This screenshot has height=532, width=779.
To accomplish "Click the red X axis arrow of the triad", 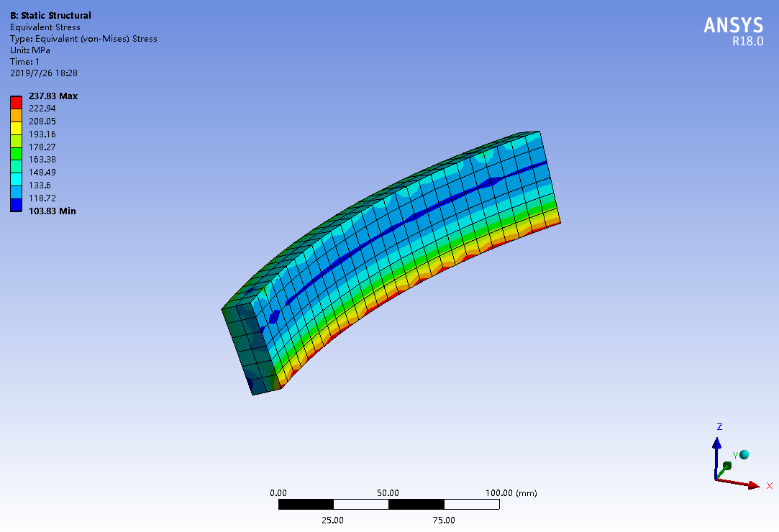I will tap(739, 483).
